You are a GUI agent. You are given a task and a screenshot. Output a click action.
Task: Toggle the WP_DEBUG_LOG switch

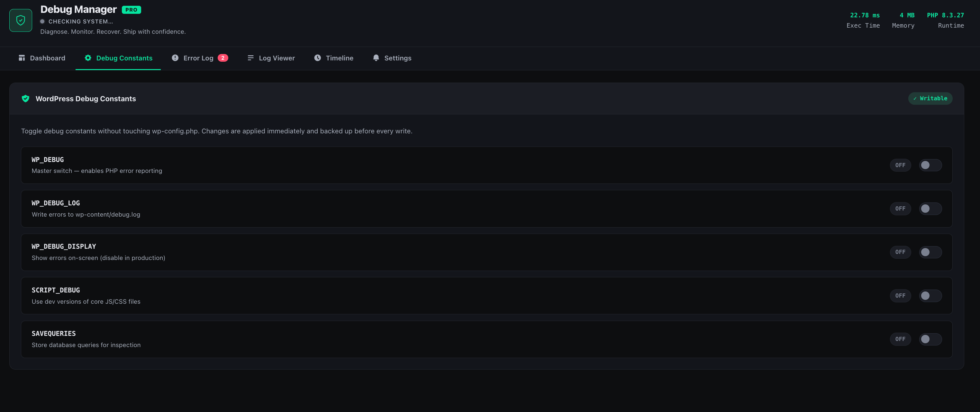(930, 209)
